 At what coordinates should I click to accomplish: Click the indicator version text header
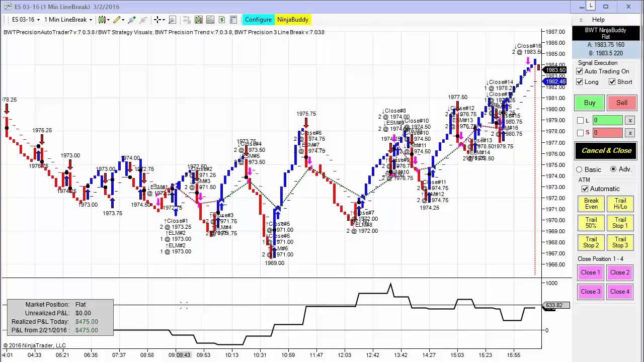pos(164,32)
